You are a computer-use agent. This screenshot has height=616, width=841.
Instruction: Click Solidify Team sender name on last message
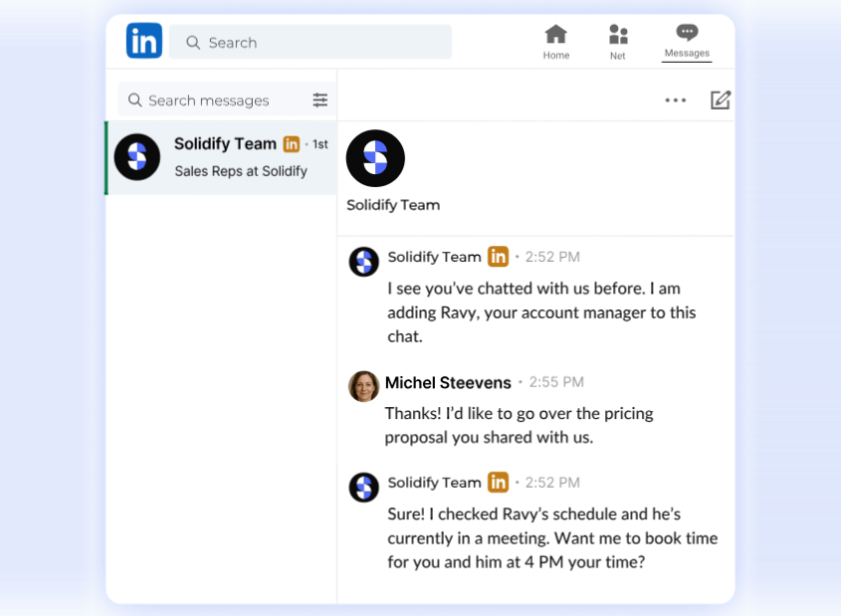pyautogui.click(x=435, y=483)
